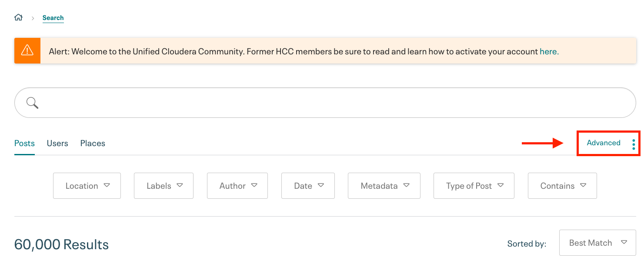The height and width of the screenshot is (264, 644).
Task: Click the chevron on the Best Match selector
Action: pos(625,243)
